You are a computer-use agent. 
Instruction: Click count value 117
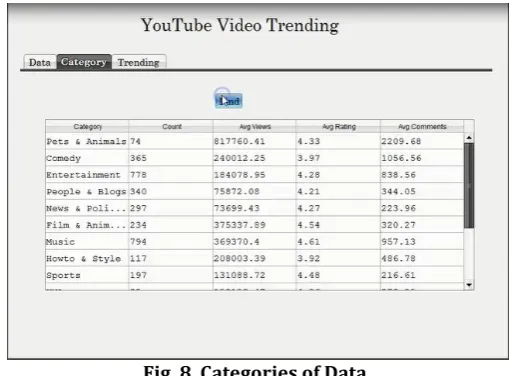click(138, 258)
